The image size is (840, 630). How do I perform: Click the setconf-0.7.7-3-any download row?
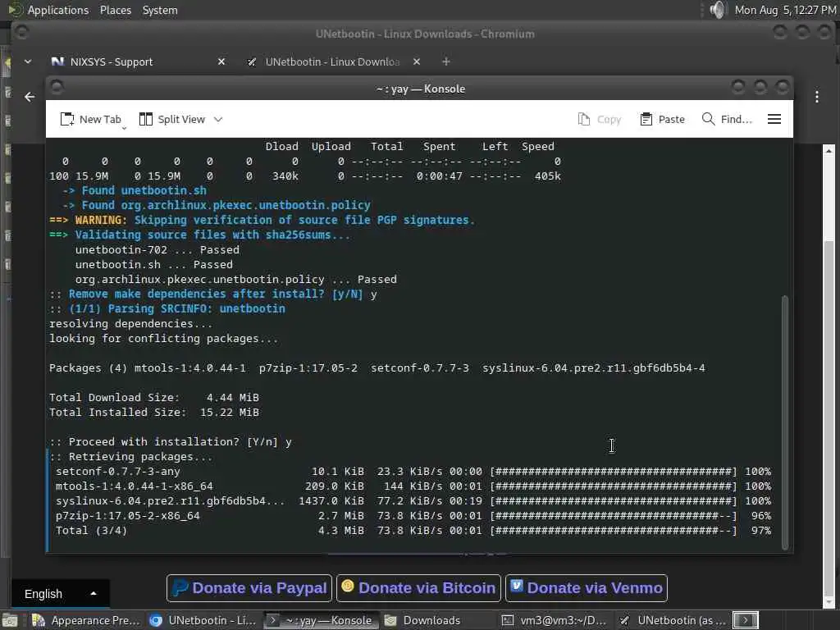click(413, 472)
